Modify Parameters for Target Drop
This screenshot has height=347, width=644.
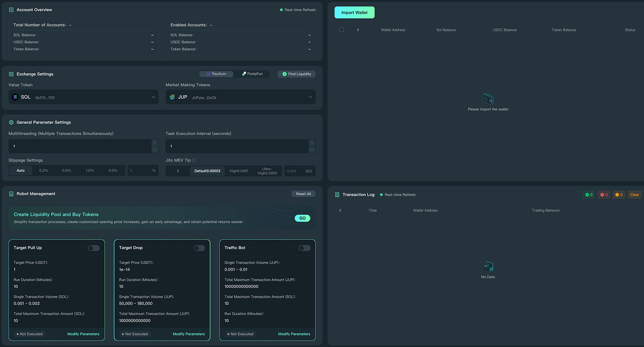pos(189,334)
